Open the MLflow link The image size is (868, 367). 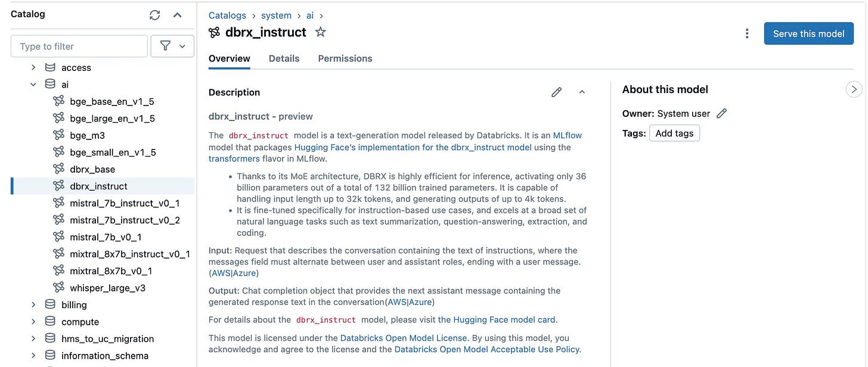567,135
